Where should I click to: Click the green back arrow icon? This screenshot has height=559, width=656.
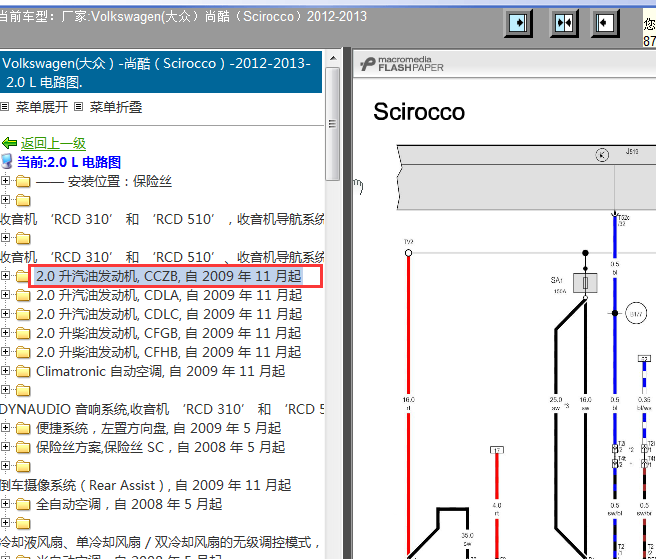point(9,144)
